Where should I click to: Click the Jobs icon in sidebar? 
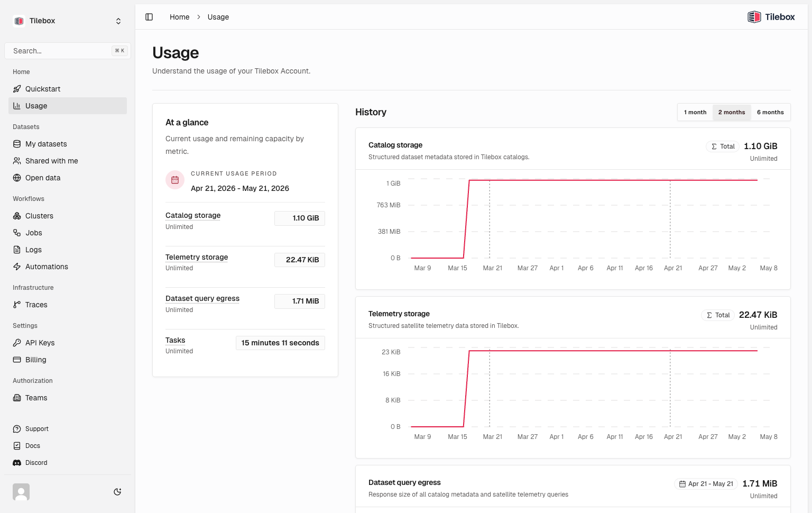pyautogui.click(x=17, y=233)
